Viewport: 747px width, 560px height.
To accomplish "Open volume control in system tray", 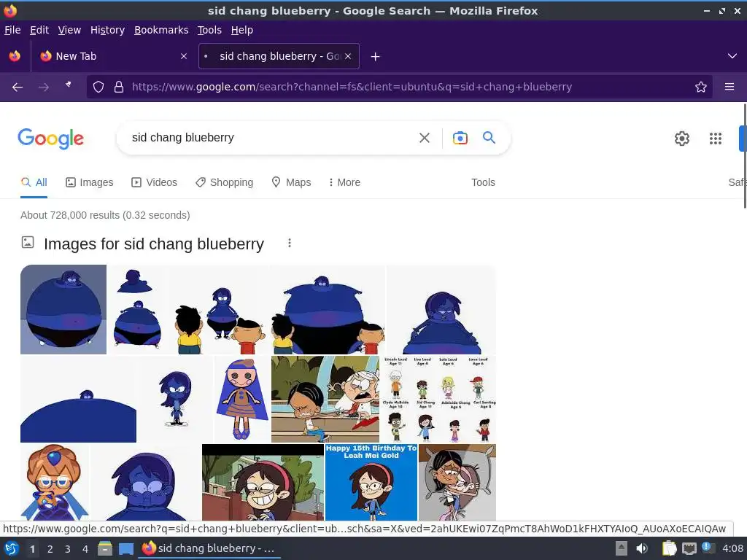I will 642,548.
